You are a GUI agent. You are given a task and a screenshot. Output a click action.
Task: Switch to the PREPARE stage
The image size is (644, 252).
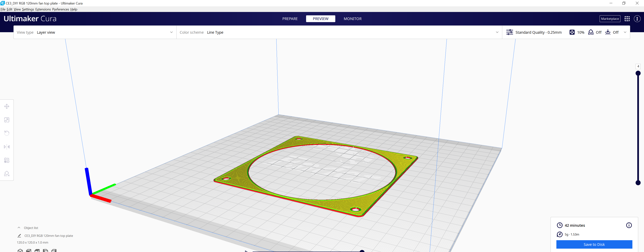coord(290,19)
